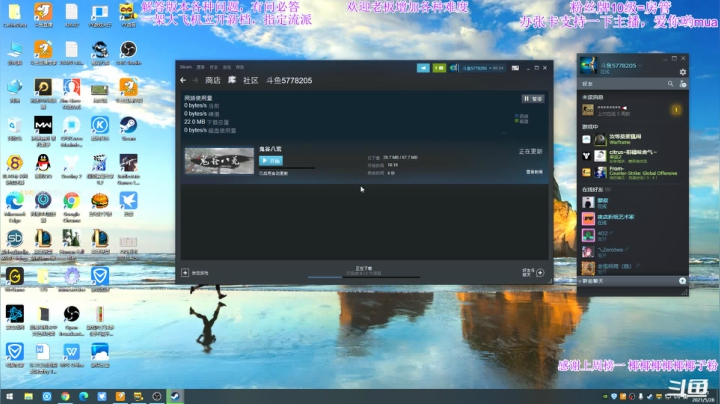This screenshot has width=720, height=404.
Task: Click the Destiny 2 game icon in friends list
Action: click(x=586, y=156)
